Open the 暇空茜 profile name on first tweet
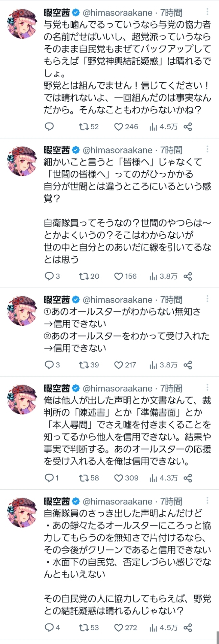This screenshot has width=219, height=644. 57,13
